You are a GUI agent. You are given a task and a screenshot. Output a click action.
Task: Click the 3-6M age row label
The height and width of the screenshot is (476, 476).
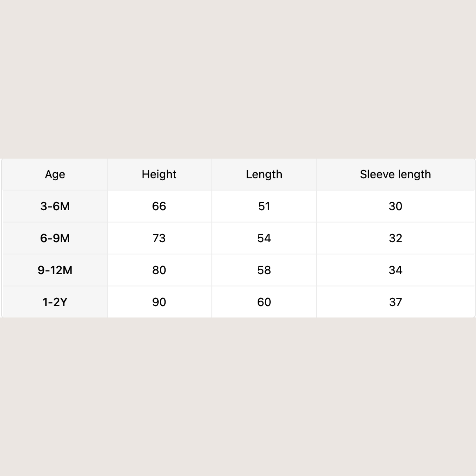point(55,206)
